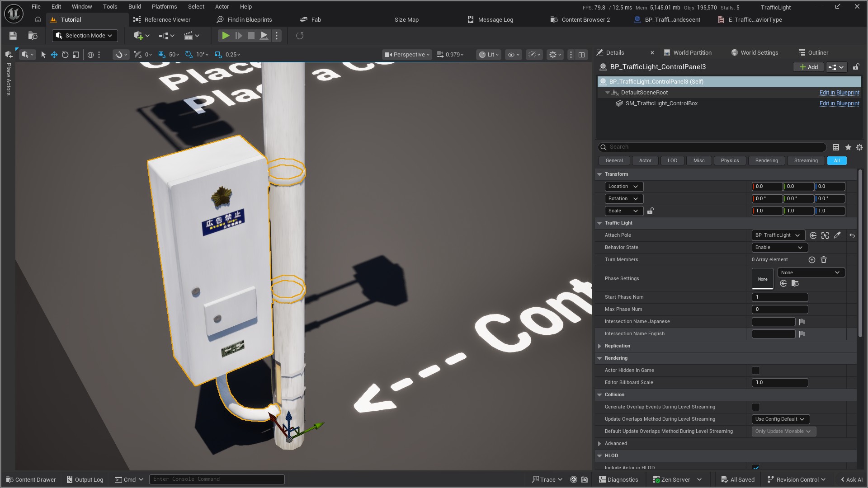Click the favorites star filter icon

pos(848,147)
